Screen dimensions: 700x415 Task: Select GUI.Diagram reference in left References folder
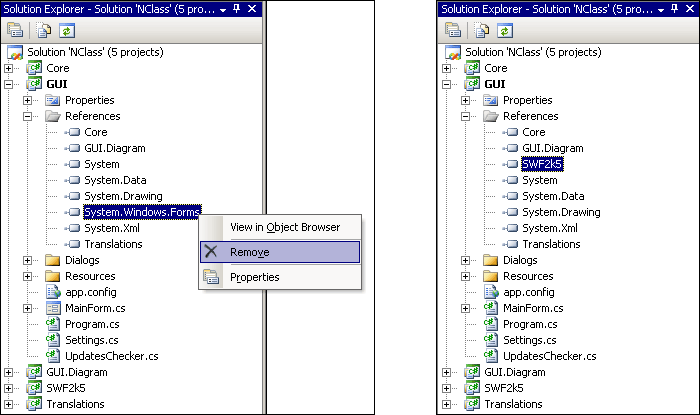point(115,148)
